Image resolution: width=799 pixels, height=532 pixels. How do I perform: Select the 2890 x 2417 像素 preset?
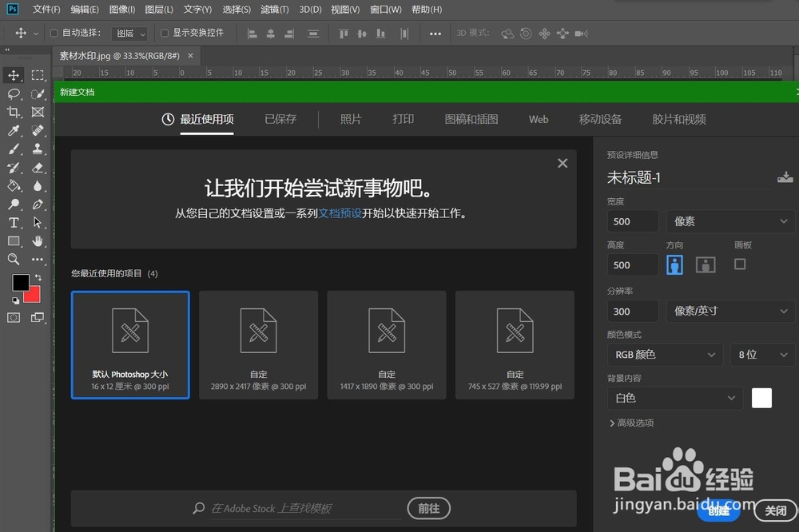coord(258,345)
